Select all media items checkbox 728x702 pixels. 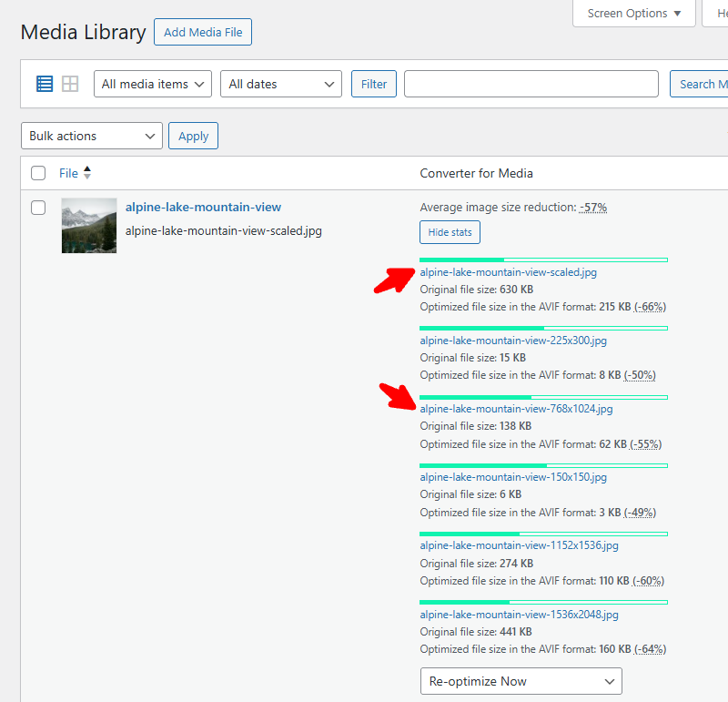(x=38, y=173)
